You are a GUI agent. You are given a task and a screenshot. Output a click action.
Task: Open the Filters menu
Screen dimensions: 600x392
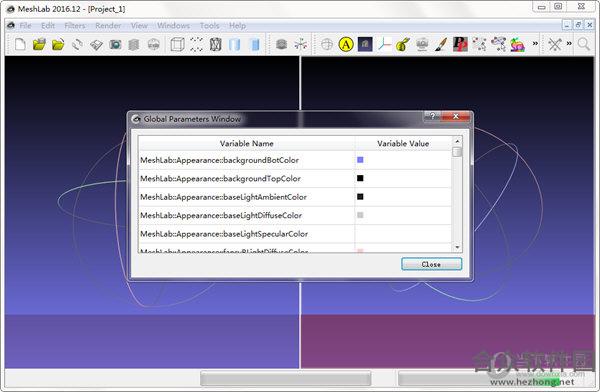coord(75,26)
